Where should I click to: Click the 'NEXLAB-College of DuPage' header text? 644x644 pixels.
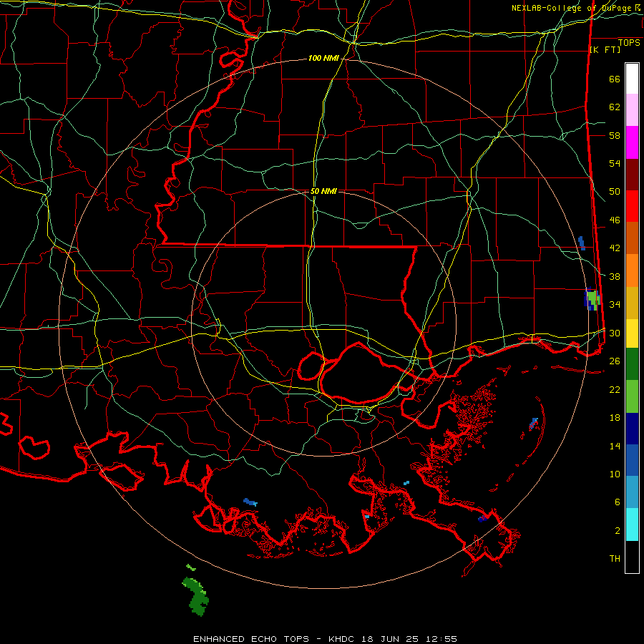click(x=572, y=8)
